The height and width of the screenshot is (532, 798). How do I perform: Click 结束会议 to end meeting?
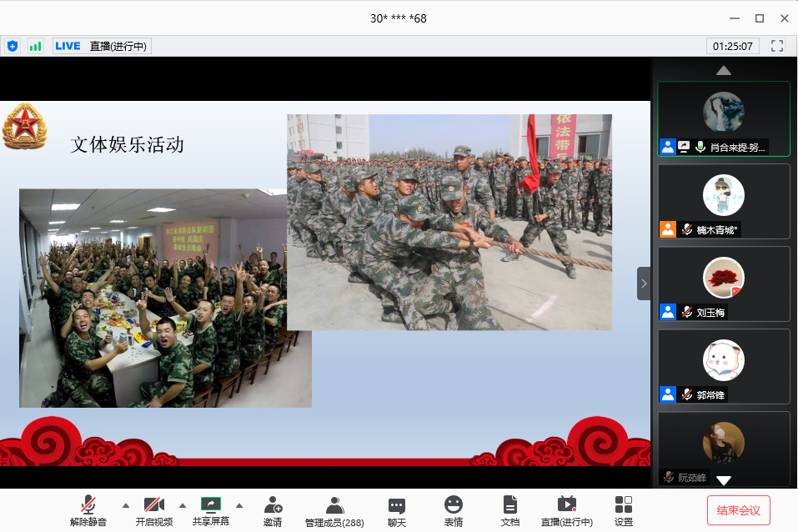click(738, 509)
